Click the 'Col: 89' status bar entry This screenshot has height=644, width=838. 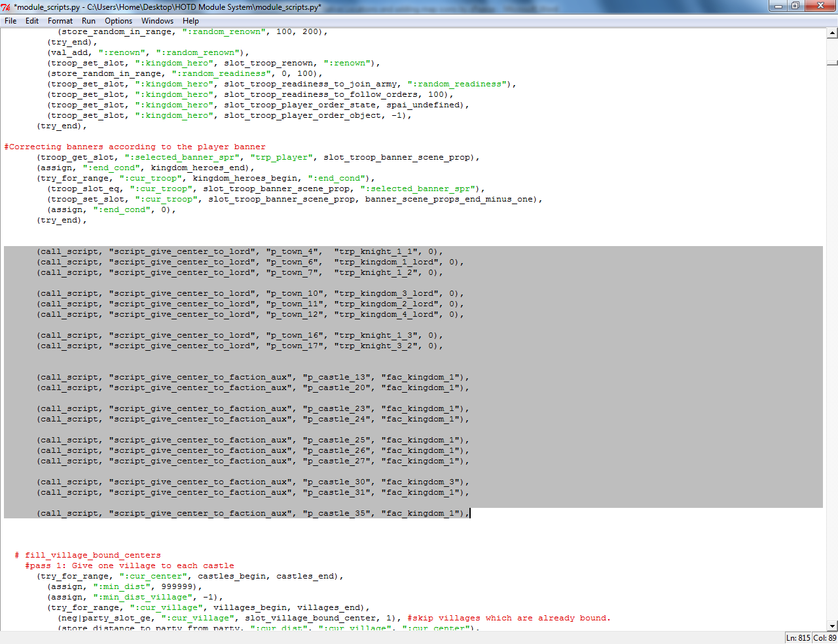point(825,637)
